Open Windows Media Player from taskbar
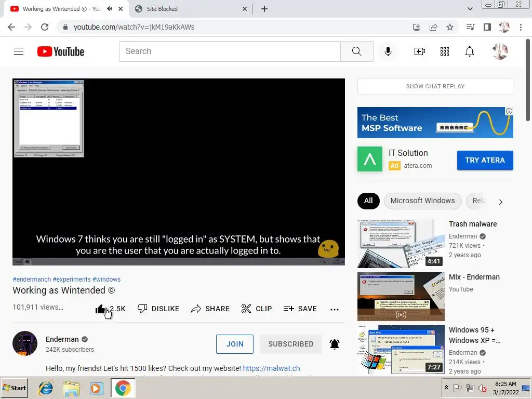The height and width of the screenshot is (399, 532). click(97, 388)
